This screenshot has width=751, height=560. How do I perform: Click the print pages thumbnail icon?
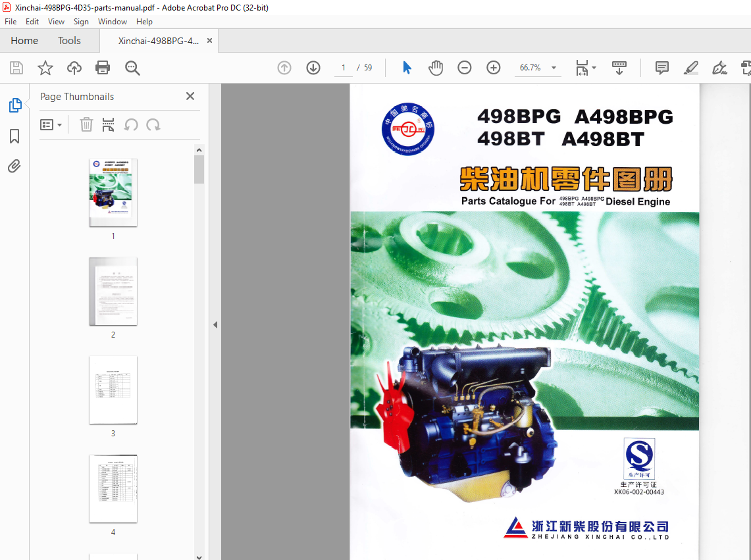point(108,125)
